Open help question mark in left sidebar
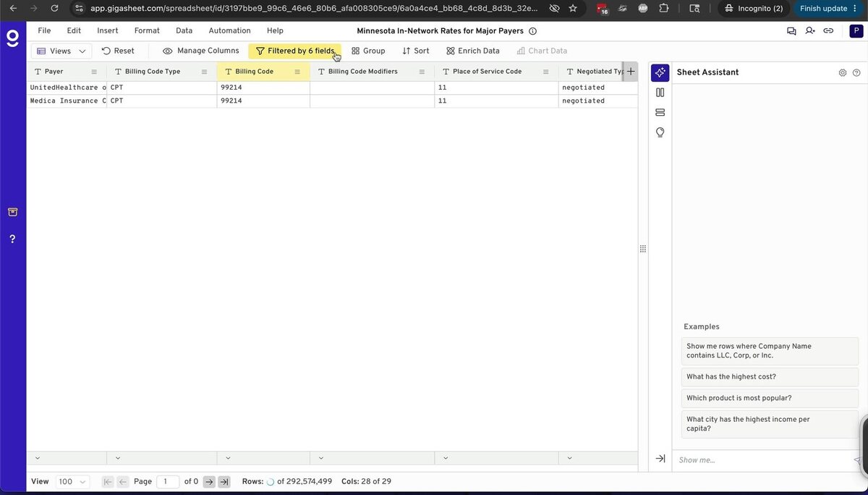Viewport: 868px width, 495px height. [12, 240]
